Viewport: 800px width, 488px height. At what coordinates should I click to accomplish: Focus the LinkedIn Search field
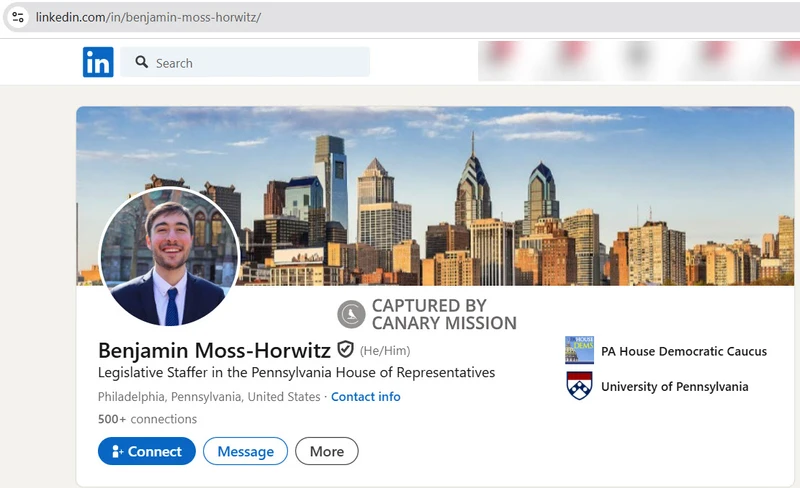click(245, 62)
